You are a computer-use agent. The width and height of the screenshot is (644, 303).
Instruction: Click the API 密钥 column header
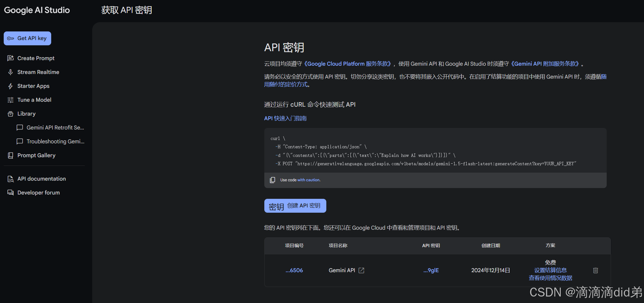coord(431,246)
